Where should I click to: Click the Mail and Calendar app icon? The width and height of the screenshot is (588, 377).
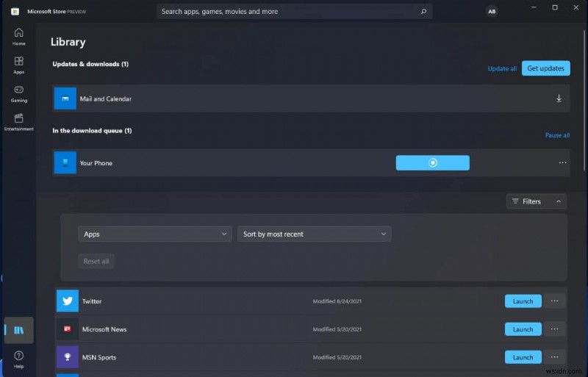[65, 98]
